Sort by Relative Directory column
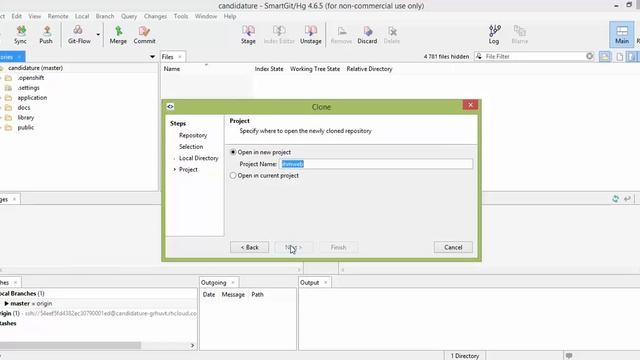The image size is (640, 360). coord(369,69)
